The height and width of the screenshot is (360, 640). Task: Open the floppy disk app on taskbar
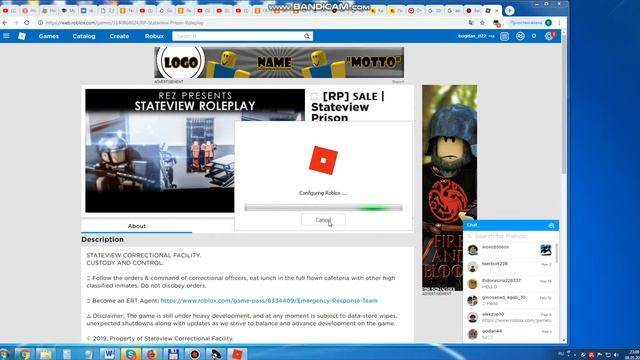point(173,354)
